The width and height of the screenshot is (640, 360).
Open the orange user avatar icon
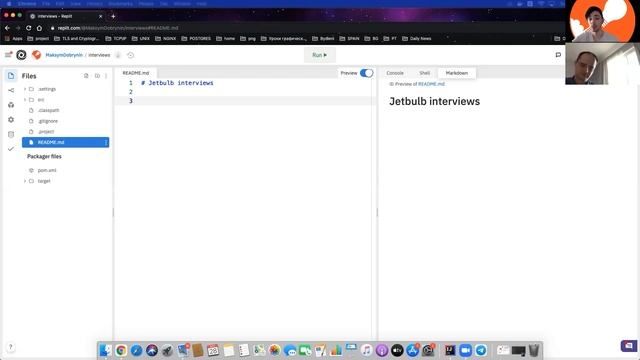pyautogui.click(x=36, y=55)
